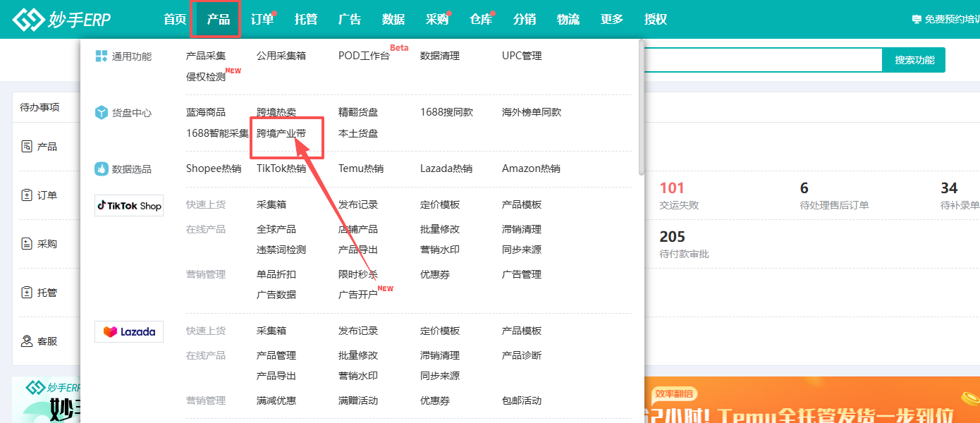Open UPC管理 link
The height and width of the screenshot is (423, 980).
click(x=522, y=56)
